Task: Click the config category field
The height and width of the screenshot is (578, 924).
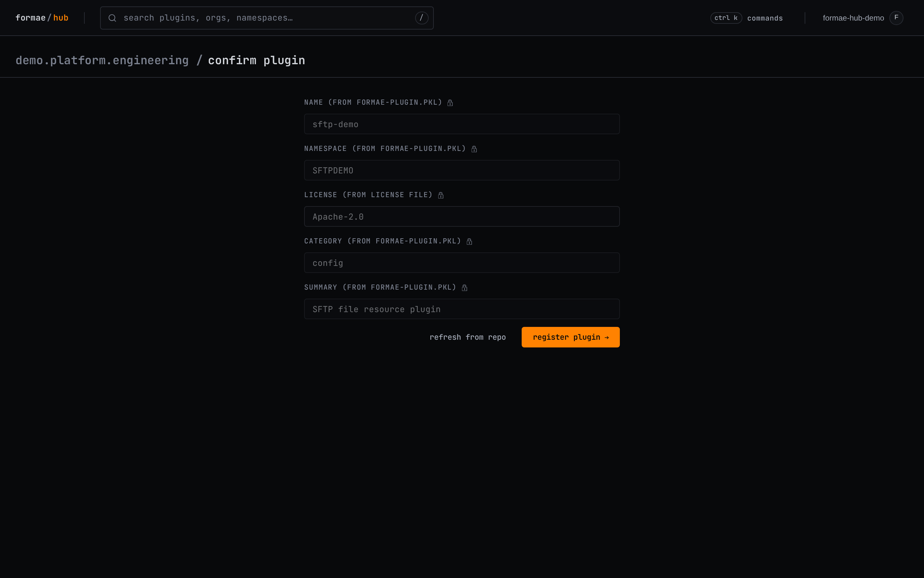Action: (x=462, y=263)
